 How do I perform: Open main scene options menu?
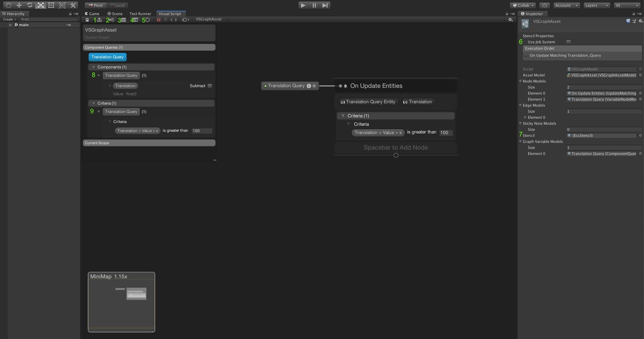coord(69,25)
